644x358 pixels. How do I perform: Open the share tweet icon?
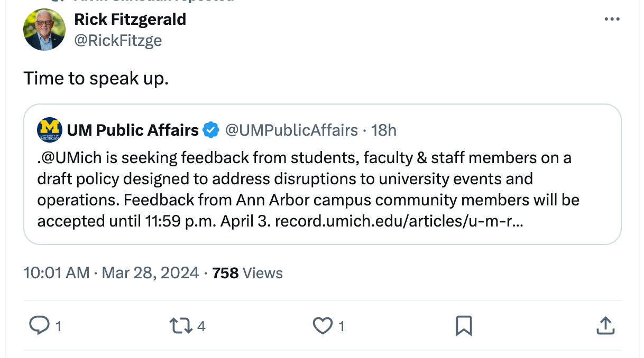click(605, 326)
